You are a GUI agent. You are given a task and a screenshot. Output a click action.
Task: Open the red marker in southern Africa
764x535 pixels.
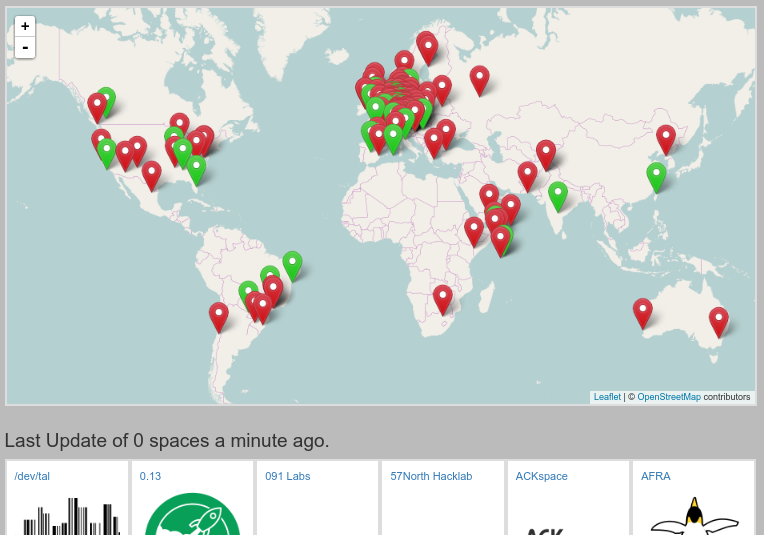442,299
